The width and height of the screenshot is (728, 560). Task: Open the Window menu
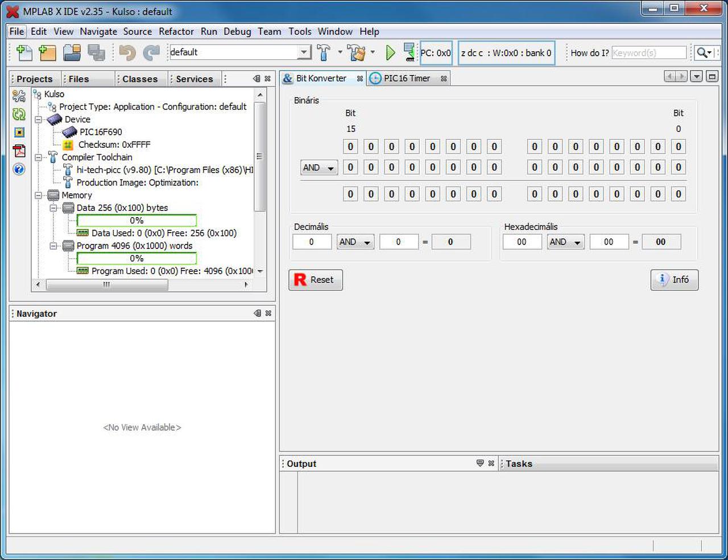pos(335,31)
